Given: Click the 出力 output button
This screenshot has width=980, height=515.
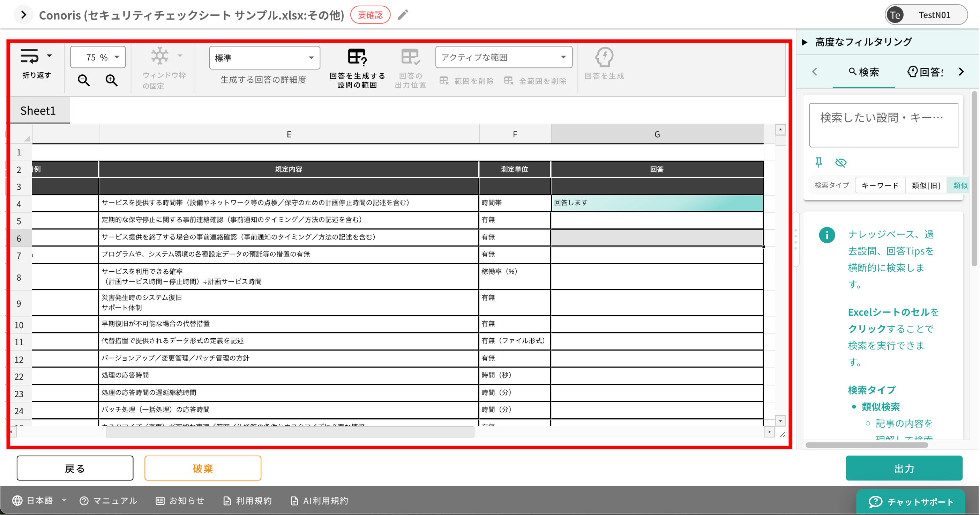Looking at the screenshot, I should pyautogui.click(x=904, y=468).
